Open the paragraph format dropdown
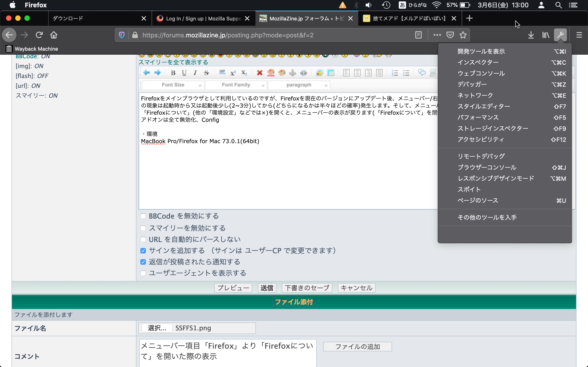Image resolution: width=588 pixels, height=367 pixels. 299,85
